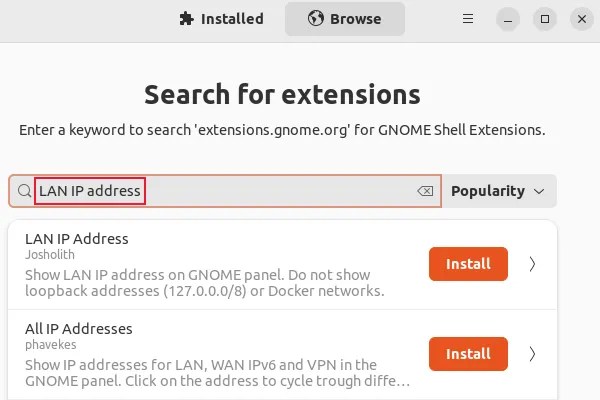Install the All IP Addresses extension
Viewport: 600px width, 400px height.
coord(468,354)
